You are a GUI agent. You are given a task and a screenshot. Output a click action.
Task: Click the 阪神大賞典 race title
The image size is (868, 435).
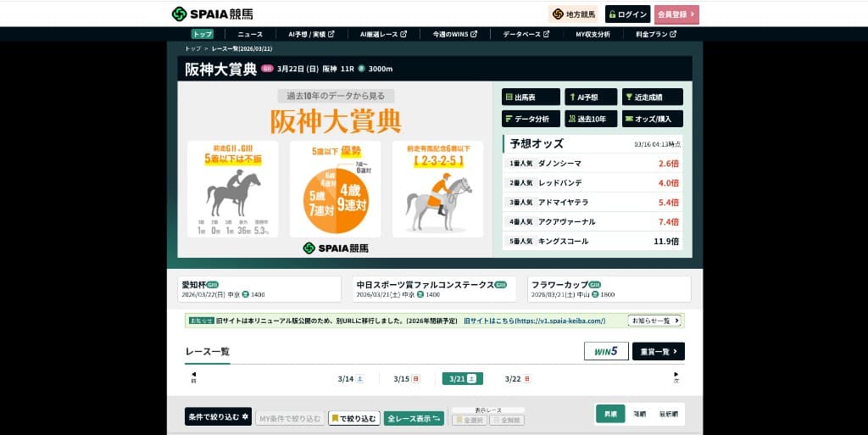[x=221, y=69]
